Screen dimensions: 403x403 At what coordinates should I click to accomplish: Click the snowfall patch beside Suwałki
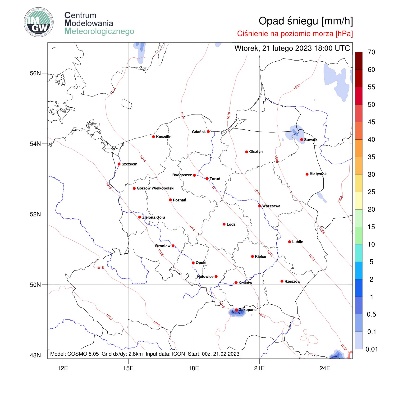coord(294,133)
